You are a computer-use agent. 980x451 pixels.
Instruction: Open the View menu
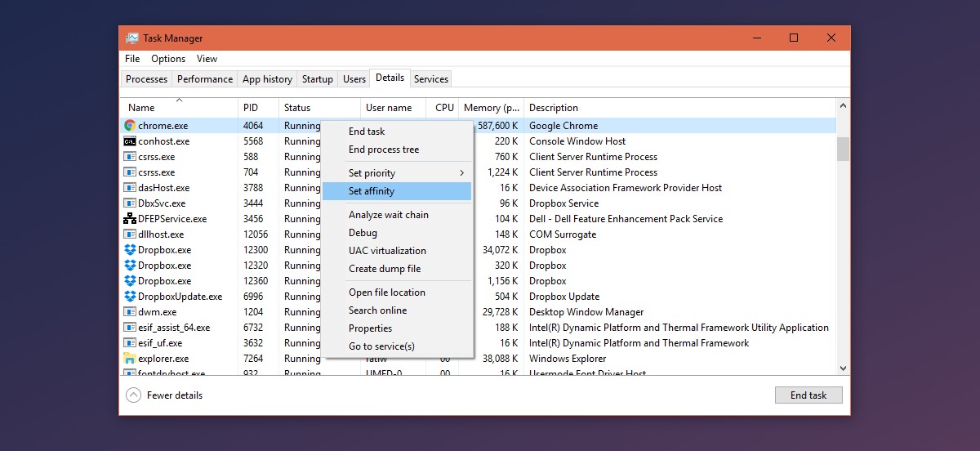click(x=207, y=59)
